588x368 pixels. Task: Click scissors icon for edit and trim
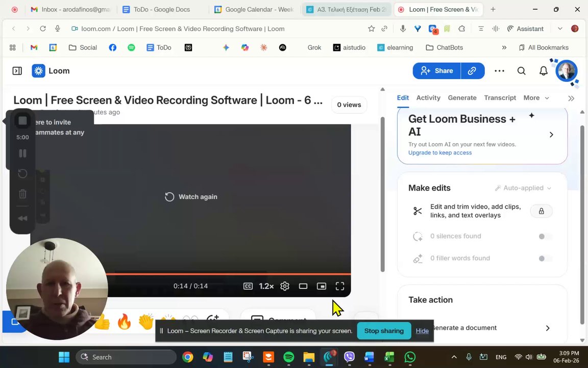pyautogui.click(x=418, y=211)
